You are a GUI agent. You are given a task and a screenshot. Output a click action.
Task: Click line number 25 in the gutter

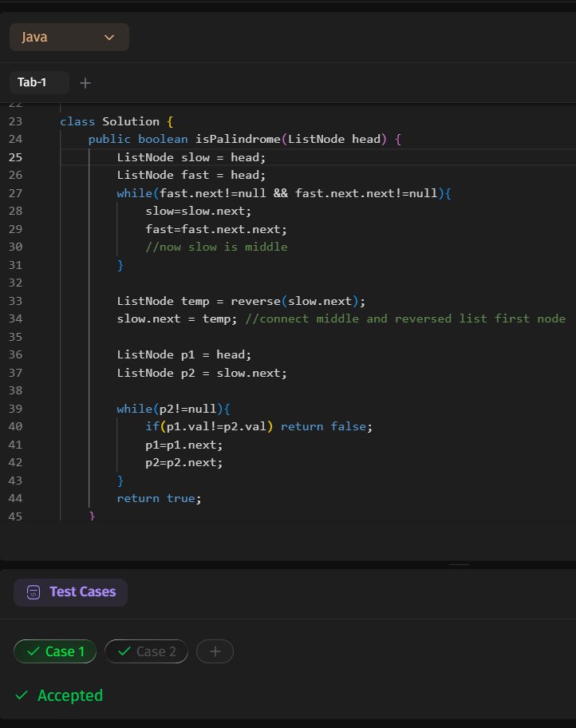[x=15, y=157]
